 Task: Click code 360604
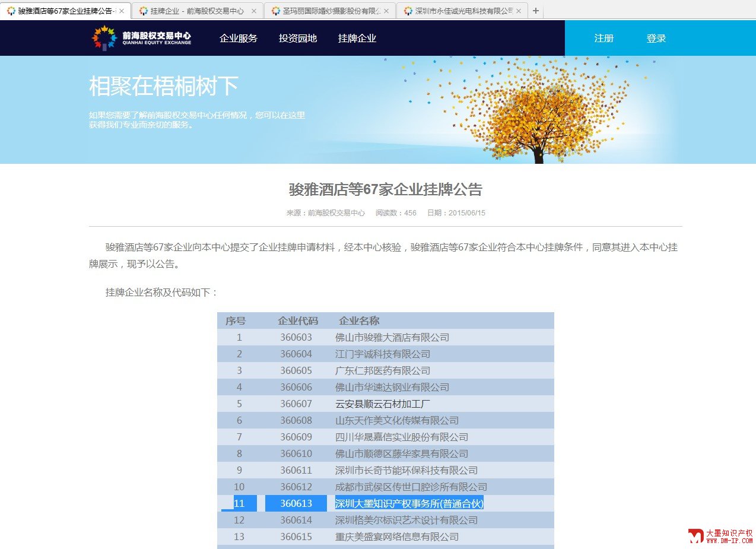tap(296, 354)
